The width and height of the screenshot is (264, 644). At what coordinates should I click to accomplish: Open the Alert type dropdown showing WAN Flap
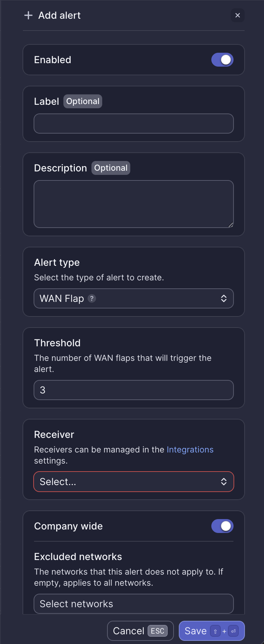133,298
